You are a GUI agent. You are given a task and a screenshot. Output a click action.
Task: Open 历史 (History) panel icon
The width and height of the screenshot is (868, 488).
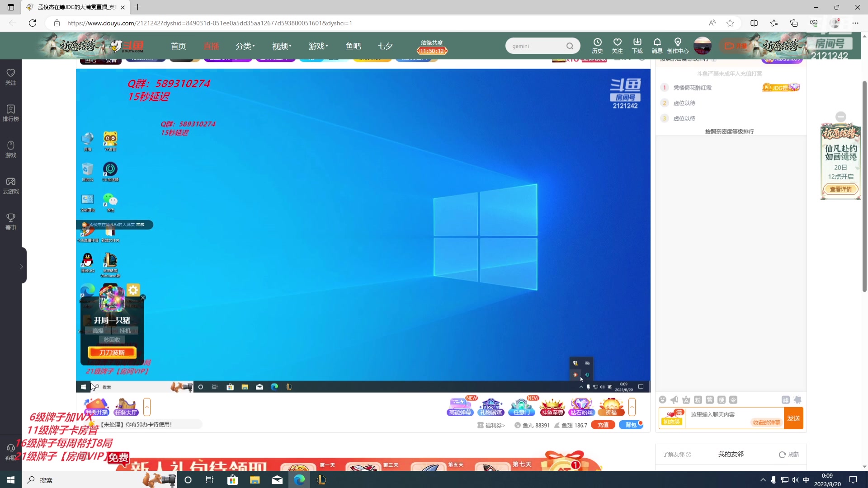(x=597, y=45)
